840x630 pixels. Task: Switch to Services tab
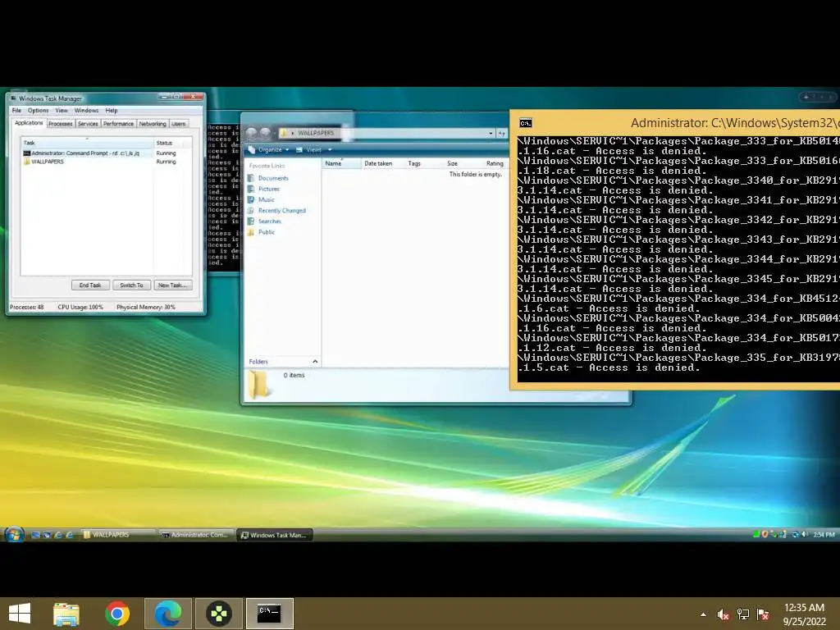point(88,124)
